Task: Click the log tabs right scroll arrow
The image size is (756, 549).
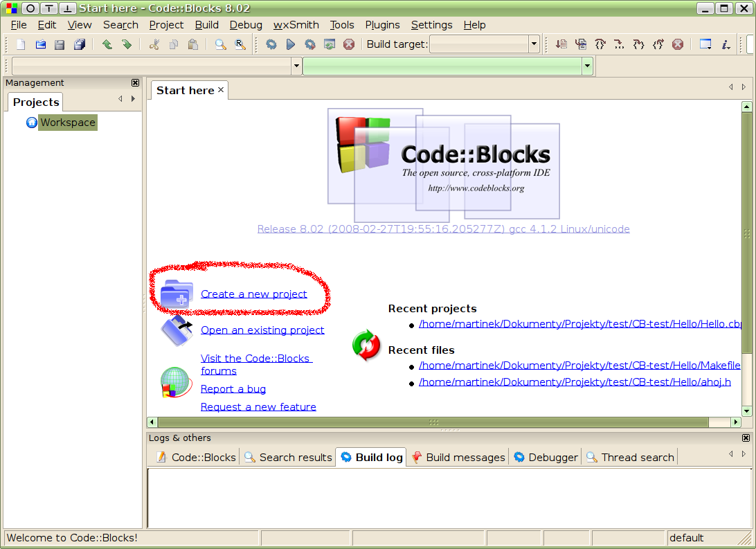Action: pos(744,454)
